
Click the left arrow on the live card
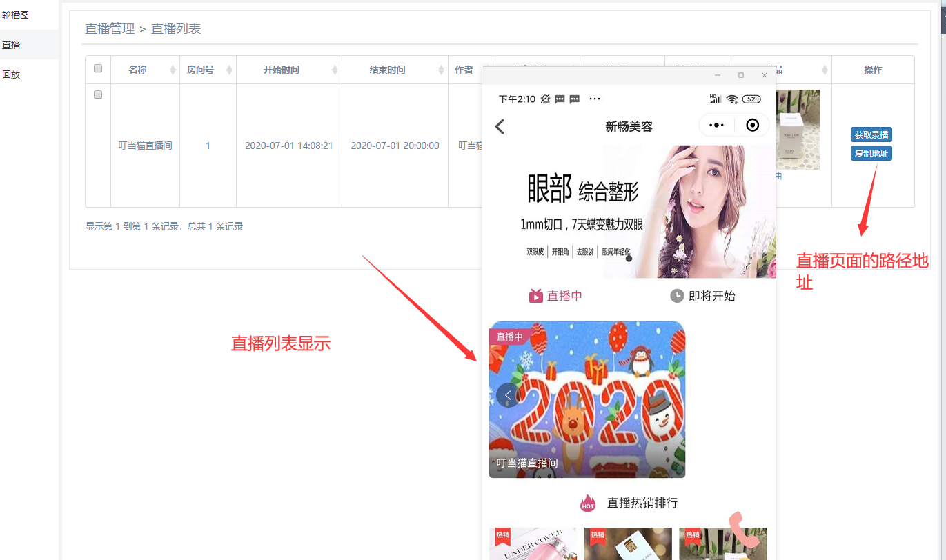pyautogui.click(x=508, y=394)
